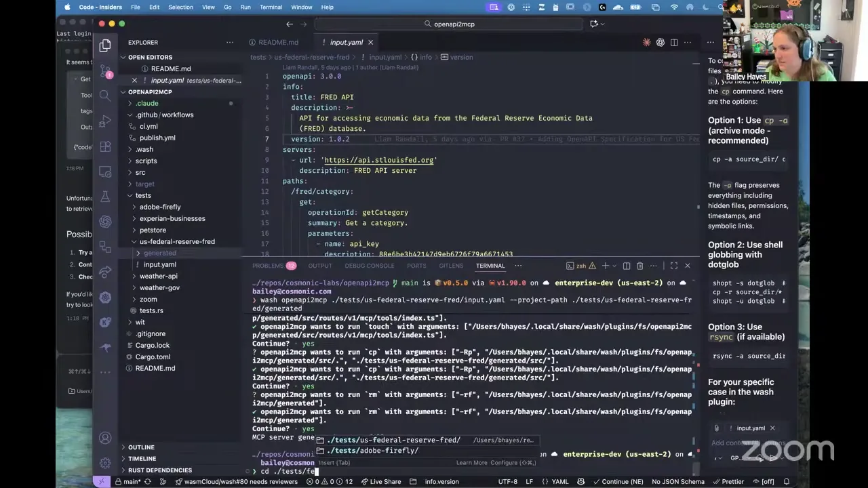The image size is (868, 488).
Task: Split the editor right
Action: pyautogui.click(x=674, y=42)
